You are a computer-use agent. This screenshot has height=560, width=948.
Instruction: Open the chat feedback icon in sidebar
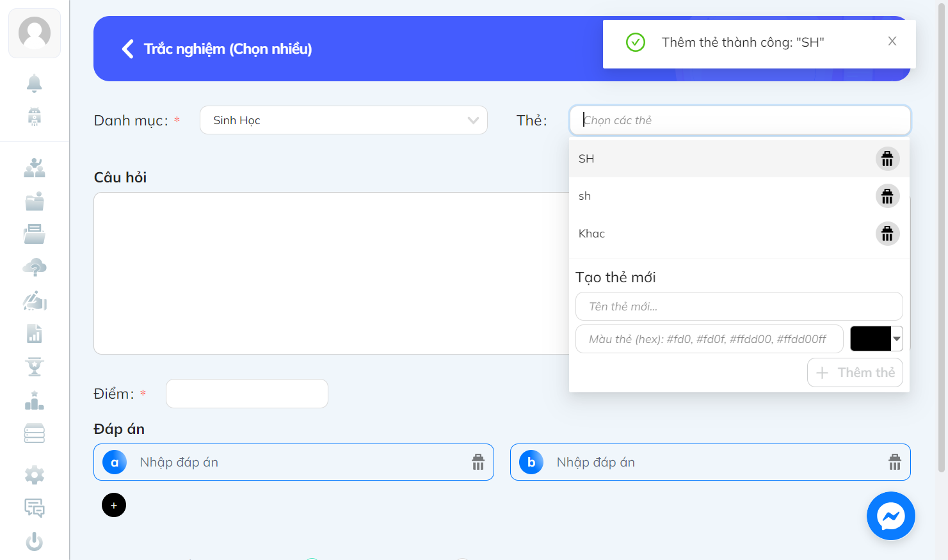tap(35, 508)
